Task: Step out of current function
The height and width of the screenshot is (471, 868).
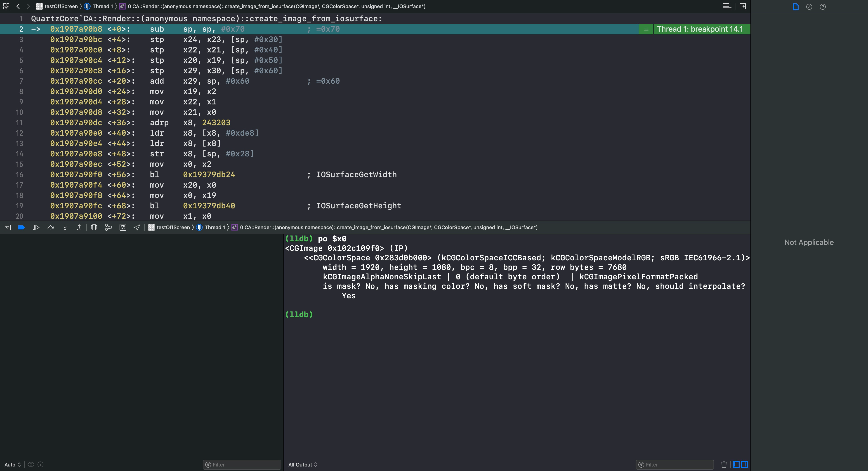Action: 79,227
